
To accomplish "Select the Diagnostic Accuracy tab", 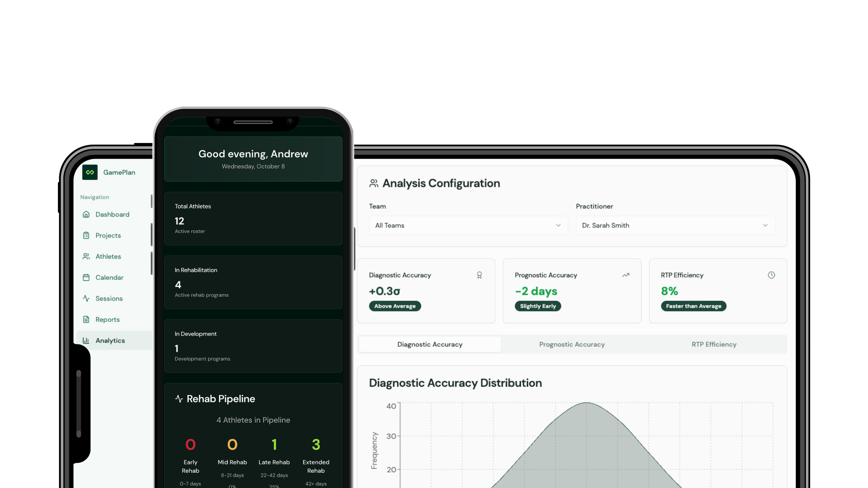I will tap(429, 344).
